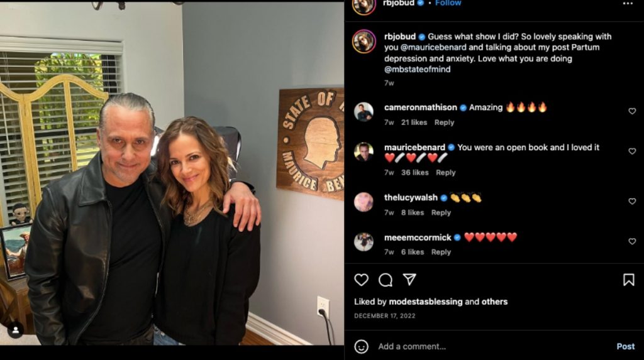The height and width of the screenshot is (360, 644).
Task: Open modestasblessing profile from likes
Action: pyautogui.click(x=426, y=302)
